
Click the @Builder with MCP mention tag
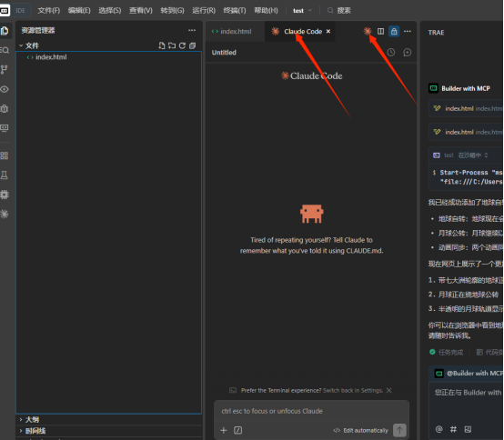pyautogui.click(x=469, y=374)
